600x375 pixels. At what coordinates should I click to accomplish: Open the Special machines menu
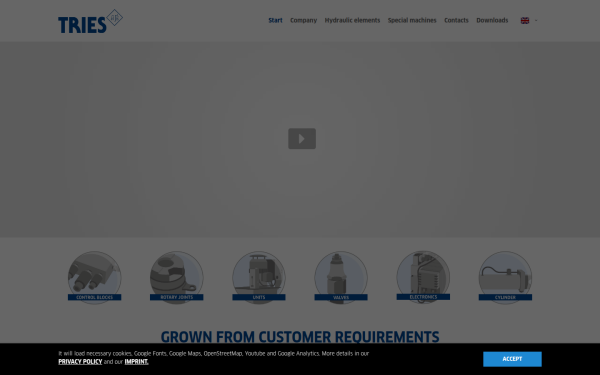(x=412, y=20)
